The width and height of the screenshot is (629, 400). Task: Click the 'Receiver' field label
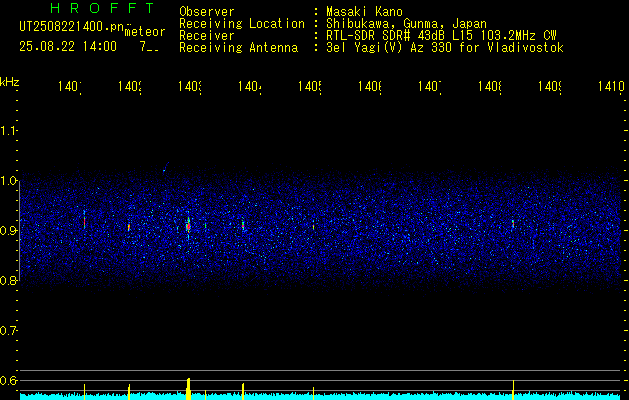(x=207, y=36)
